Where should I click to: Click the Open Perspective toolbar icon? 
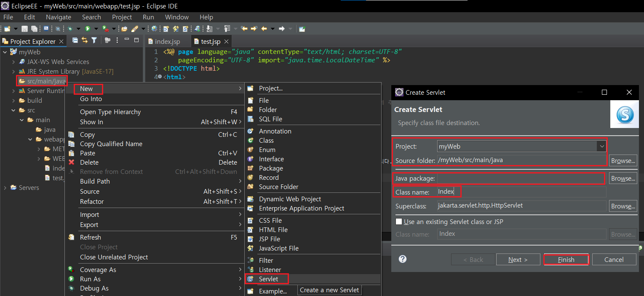[x=302, y=29]
